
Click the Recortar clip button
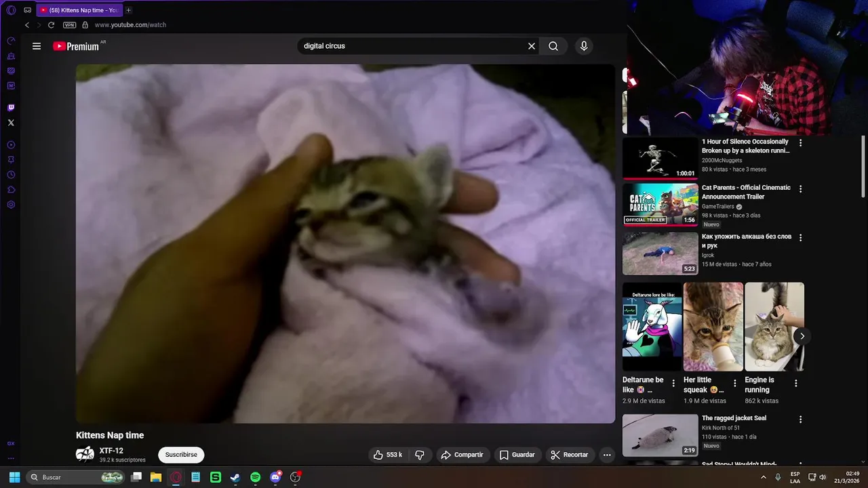point(570,455)
